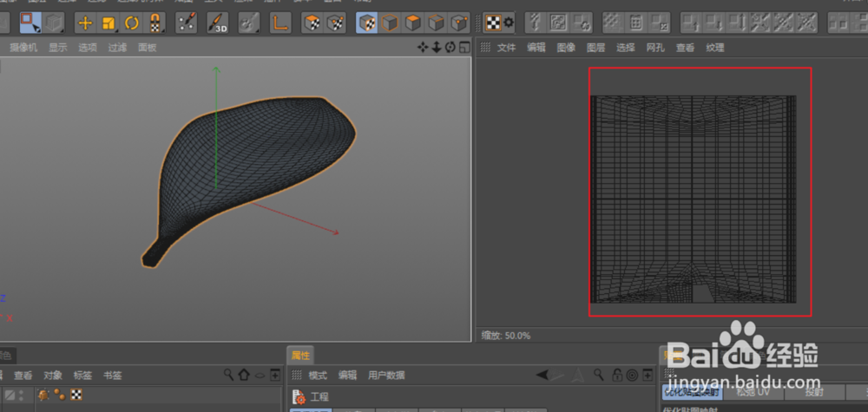The width and height of the screenshot is (868, 412).
Task: Click attribute manager search magnifier
Action: pyautogui.click(x=598, y=375)
